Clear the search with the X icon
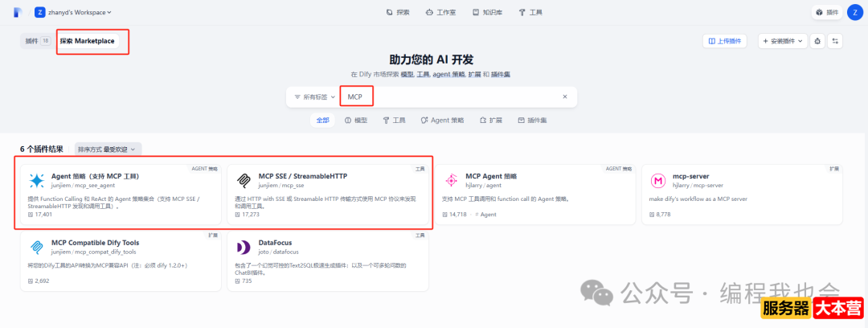The height and width of the screenshot is (328, 868). click(x=565, y=97)
